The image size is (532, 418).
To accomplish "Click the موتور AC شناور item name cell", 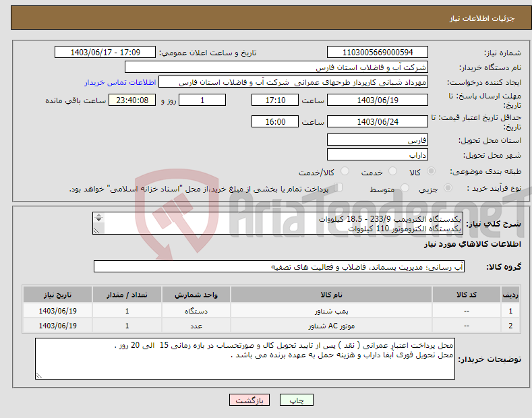I will point(331,326).
